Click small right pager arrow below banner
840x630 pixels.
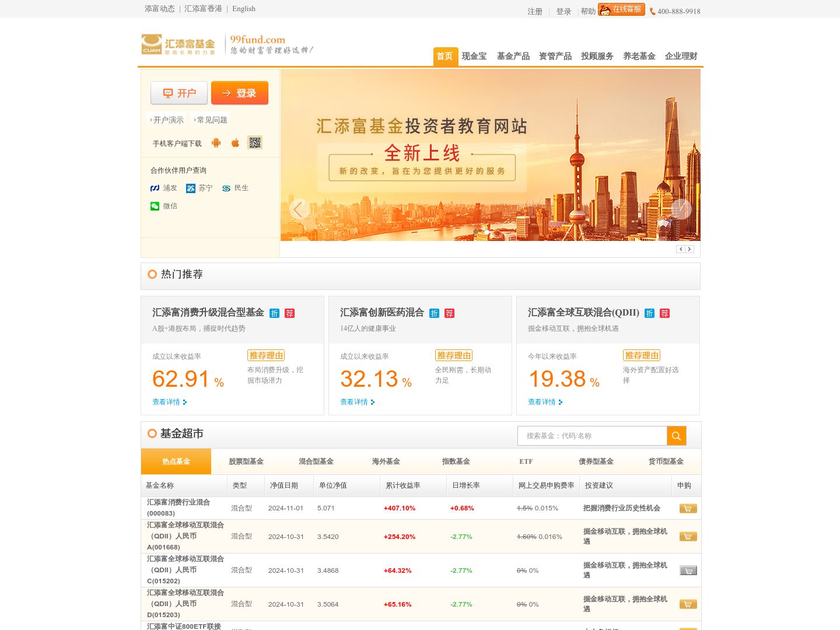pyautogui.click(x=689, y=249)
